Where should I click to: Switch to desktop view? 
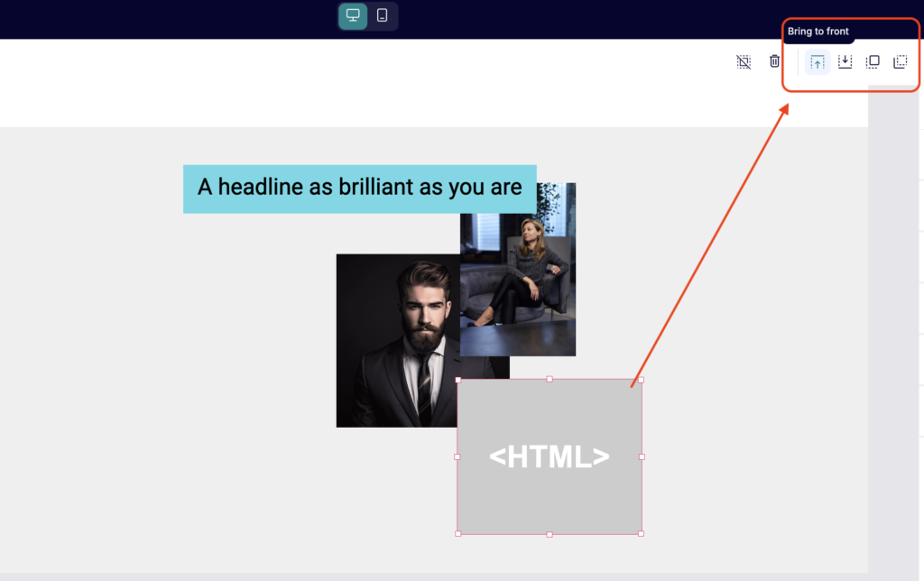[x=353, y=15]
